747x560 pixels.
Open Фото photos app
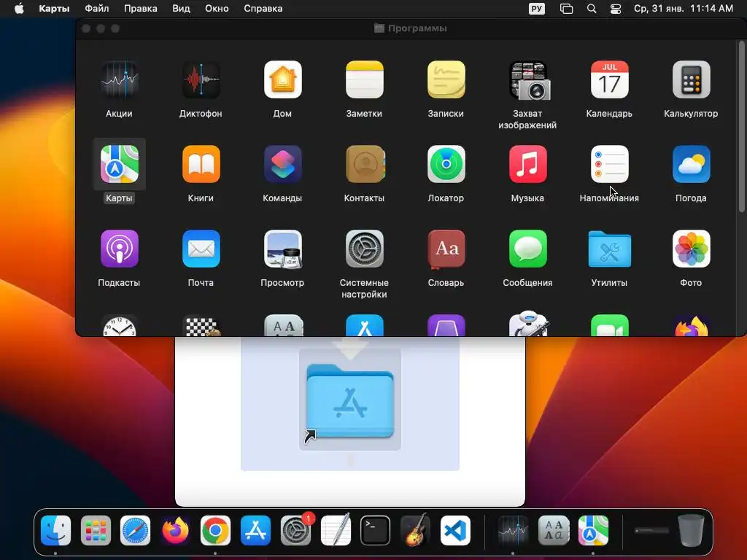pyautogui.click(x=691, y=249)
